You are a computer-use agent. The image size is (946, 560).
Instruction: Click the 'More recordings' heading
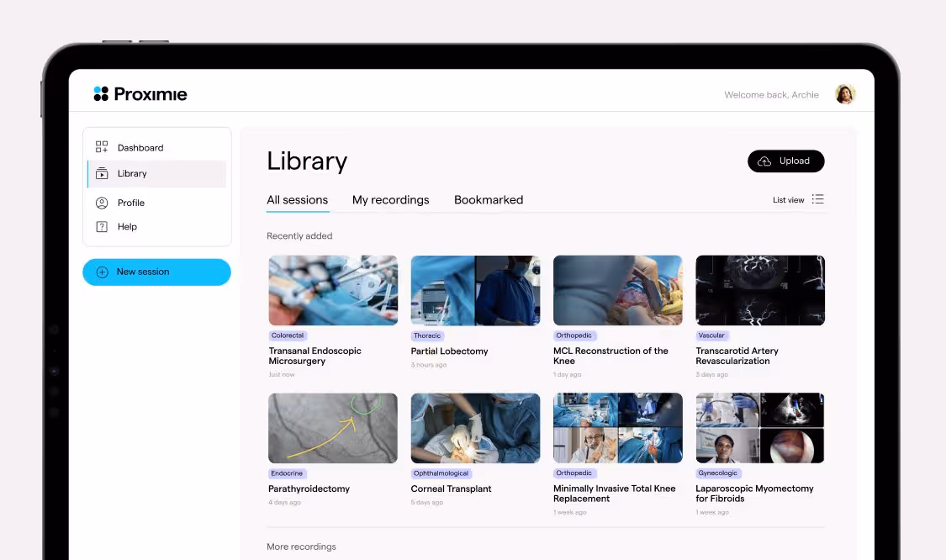click(301, 547)
